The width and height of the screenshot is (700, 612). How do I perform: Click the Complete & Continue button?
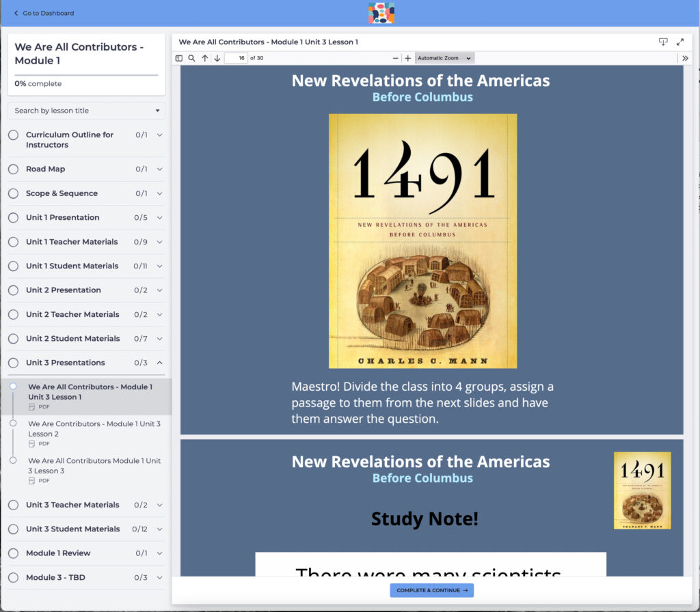[x=431, y=591]
